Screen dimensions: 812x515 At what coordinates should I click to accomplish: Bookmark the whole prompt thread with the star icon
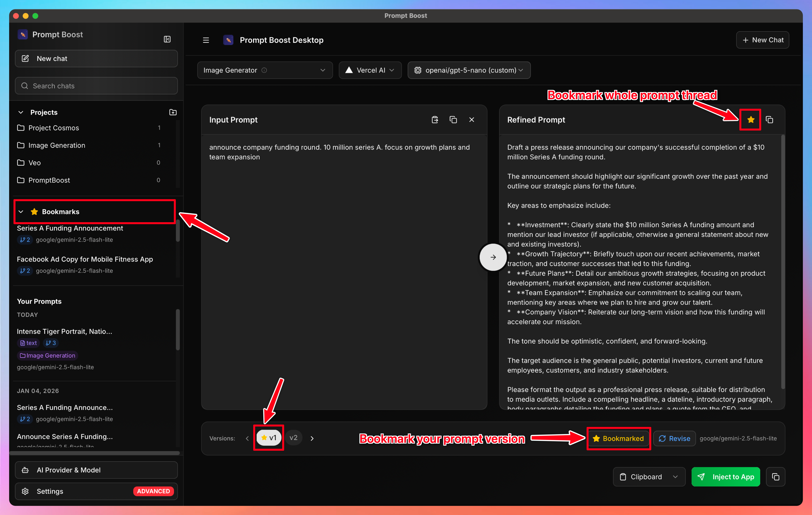[x=750, y=120]
